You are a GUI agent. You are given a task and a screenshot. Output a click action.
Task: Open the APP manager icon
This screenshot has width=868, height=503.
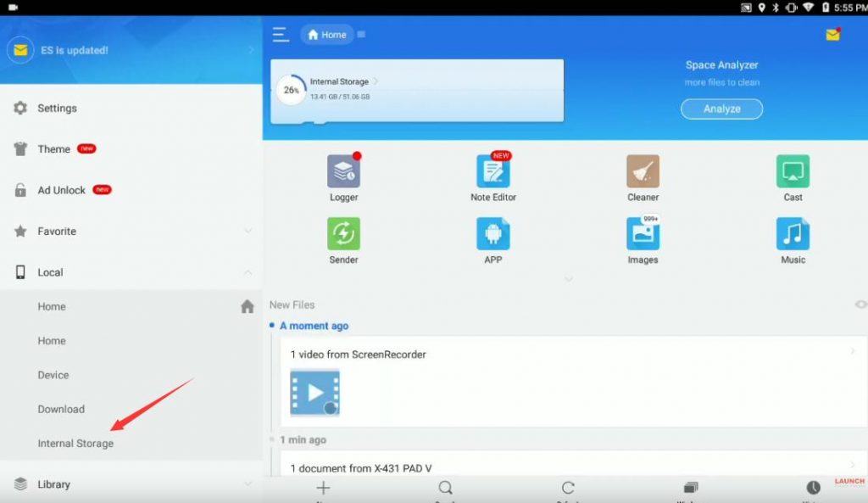[493, 234]
